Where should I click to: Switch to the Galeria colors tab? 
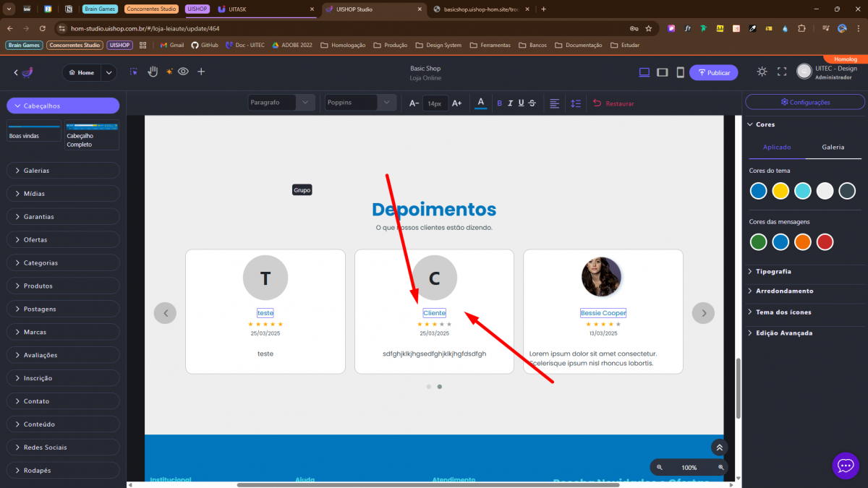(833, 147)
